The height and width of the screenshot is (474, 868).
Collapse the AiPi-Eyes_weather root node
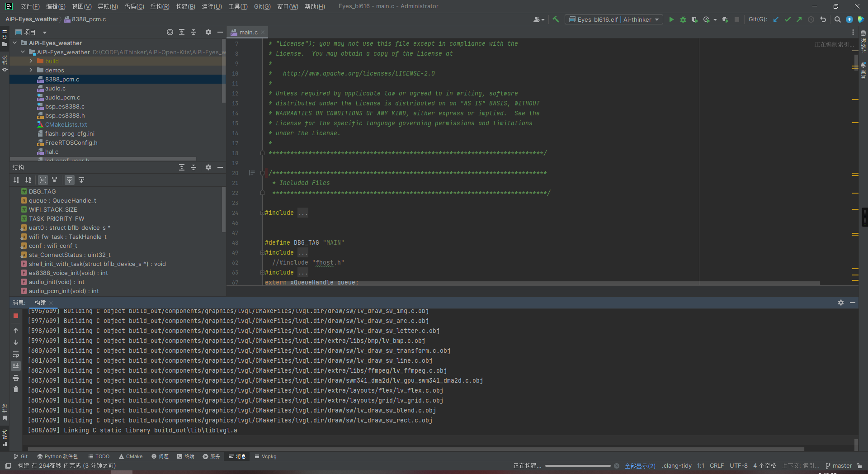click(15, 43)
